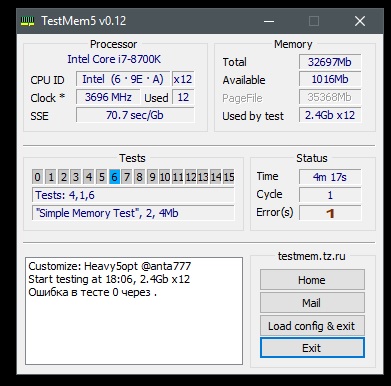Click the CPU ID value Intel (6 · 9E · A)
This screenshot has width=391, height=386.
point(123,79)
